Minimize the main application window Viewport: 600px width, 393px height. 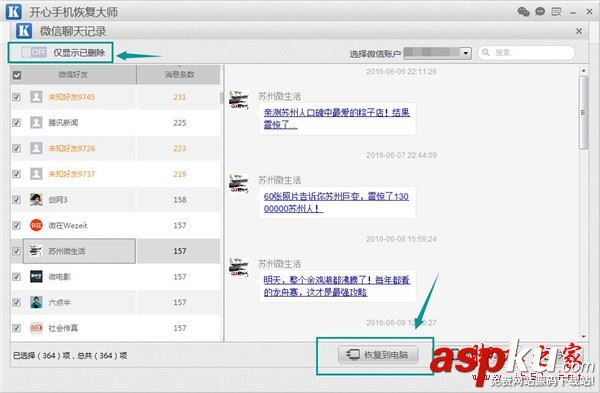pyautogui.click(x=573, y=12)
